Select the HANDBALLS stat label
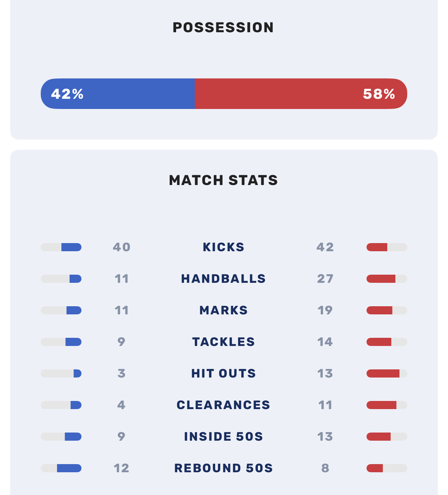 coord(223,279)
